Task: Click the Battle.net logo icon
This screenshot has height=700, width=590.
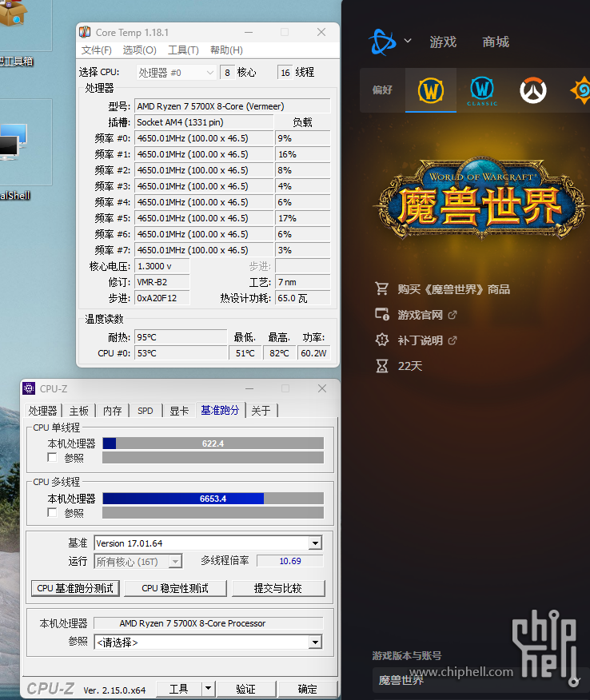Action: pos(382,42)
